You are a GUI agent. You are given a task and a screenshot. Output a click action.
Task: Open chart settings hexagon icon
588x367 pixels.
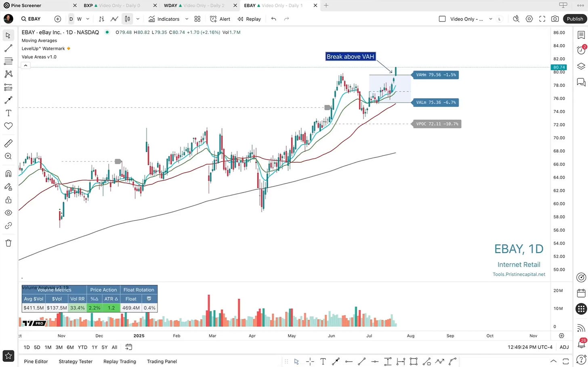coord(529,19)
